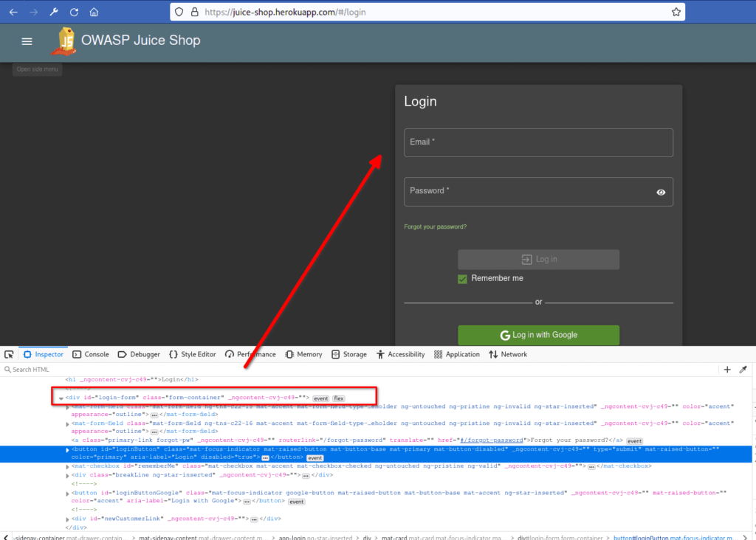Focus the Search HTML box

(x=148, y=369)
